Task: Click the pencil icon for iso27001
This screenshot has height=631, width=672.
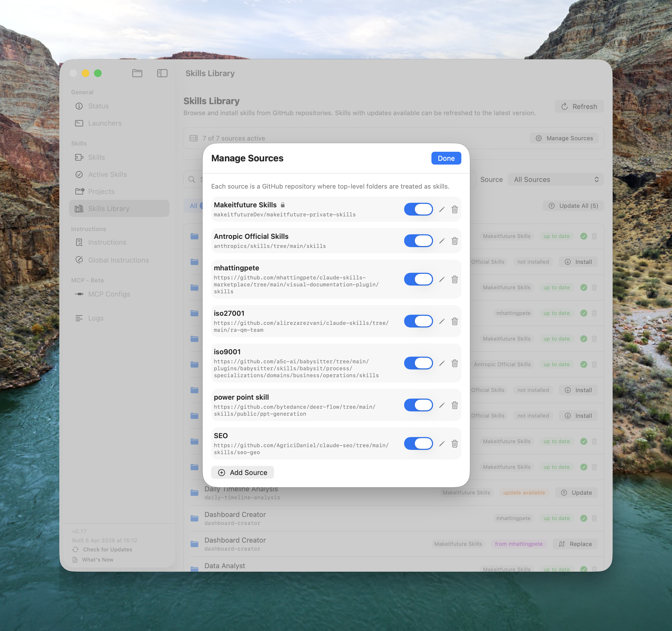Action: point(442,321)
